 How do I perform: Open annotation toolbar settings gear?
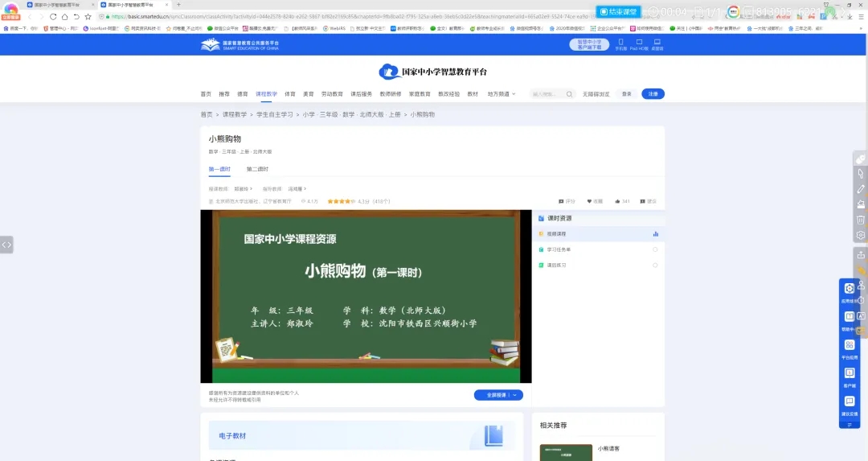tap(861, 235)
